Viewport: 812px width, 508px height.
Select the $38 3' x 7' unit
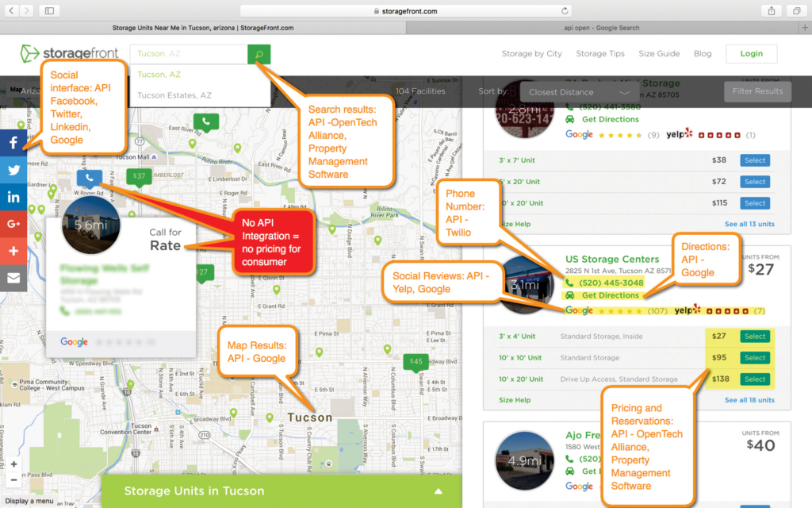755,160
